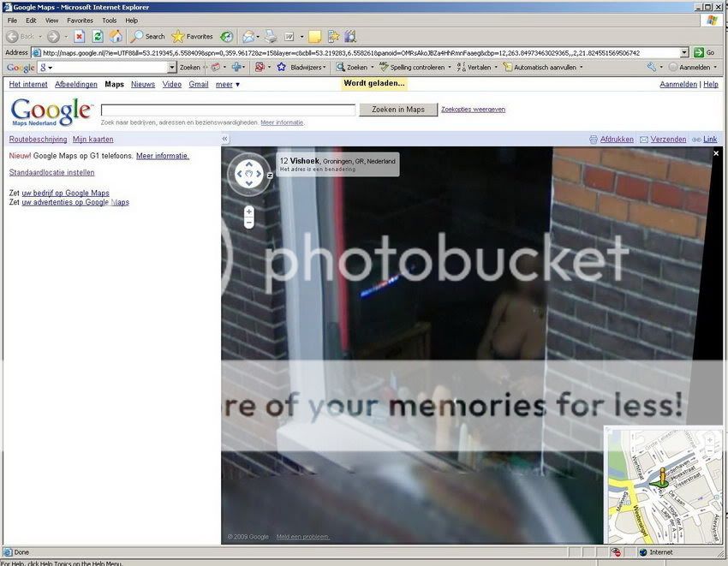The width and height of the screenshot is (728, 566).
Task: Click the IE Forward arrow button
Action: (53, 36)
